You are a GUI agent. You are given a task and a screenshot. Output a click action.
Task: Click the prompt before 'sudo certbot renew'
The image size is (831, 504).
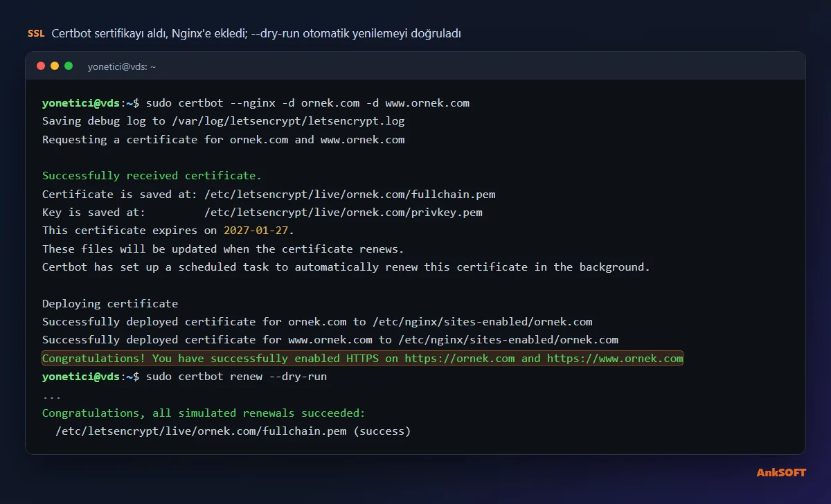[90, 377]
